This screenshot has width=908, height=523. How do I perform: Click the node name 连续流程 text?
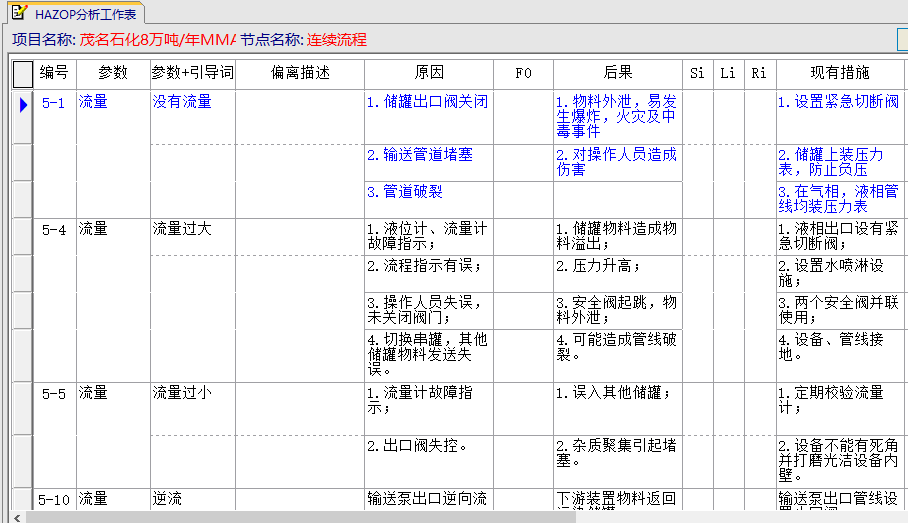pos(336,40)
